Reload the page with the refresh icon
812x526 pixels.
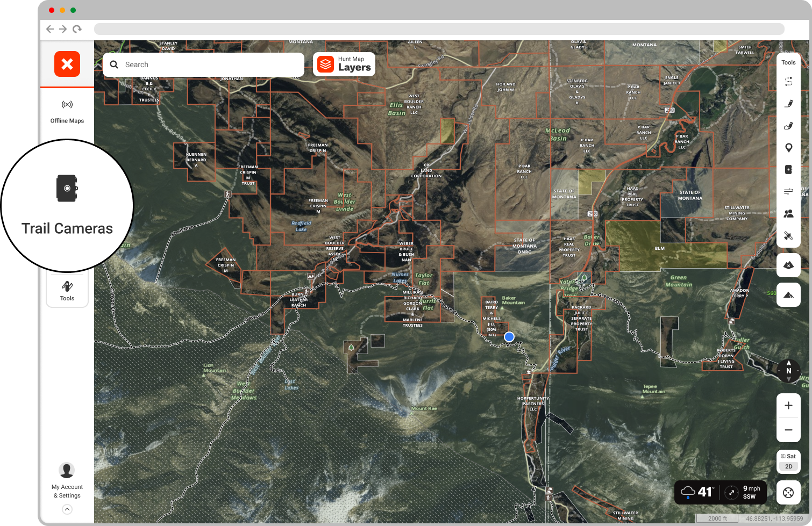[x=77, y=29]
